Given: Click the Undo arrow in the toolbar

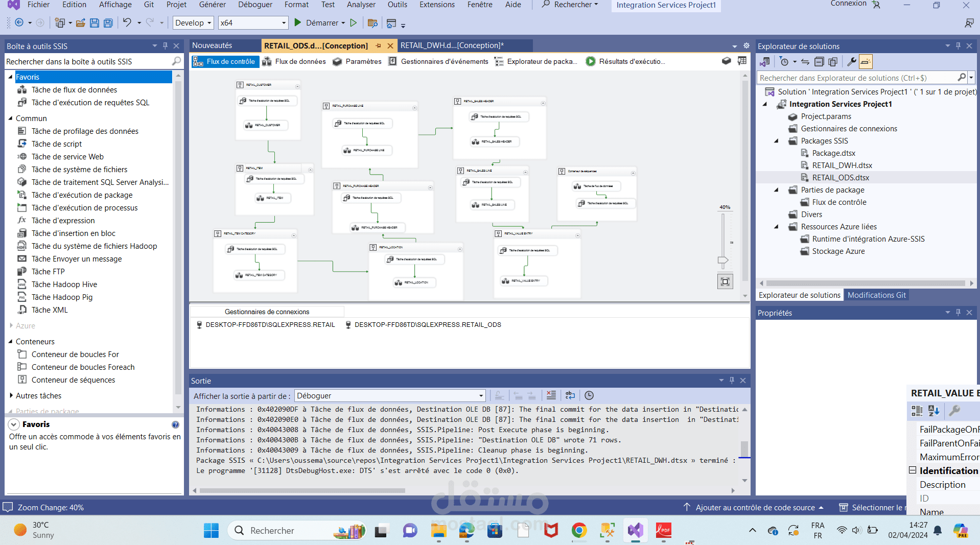Looking at the screenshot, I should point(127,22).
